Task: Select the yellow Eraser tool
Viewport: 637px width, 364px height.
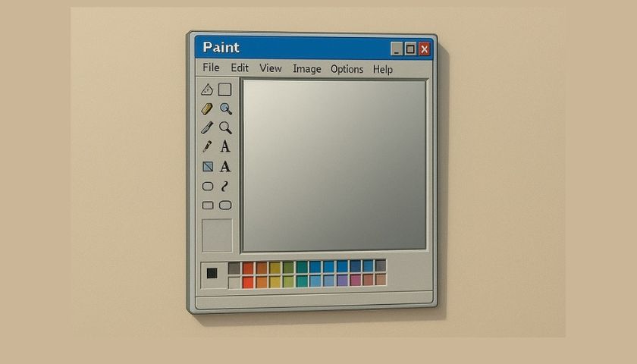Action: pos(207,109)
